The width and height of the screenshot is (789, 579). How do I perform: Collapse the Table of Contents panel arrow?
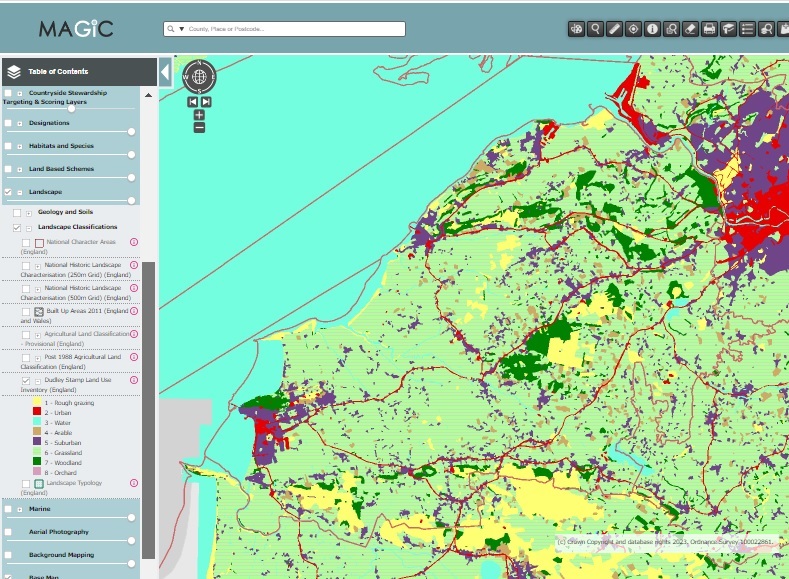click(165, 72)
